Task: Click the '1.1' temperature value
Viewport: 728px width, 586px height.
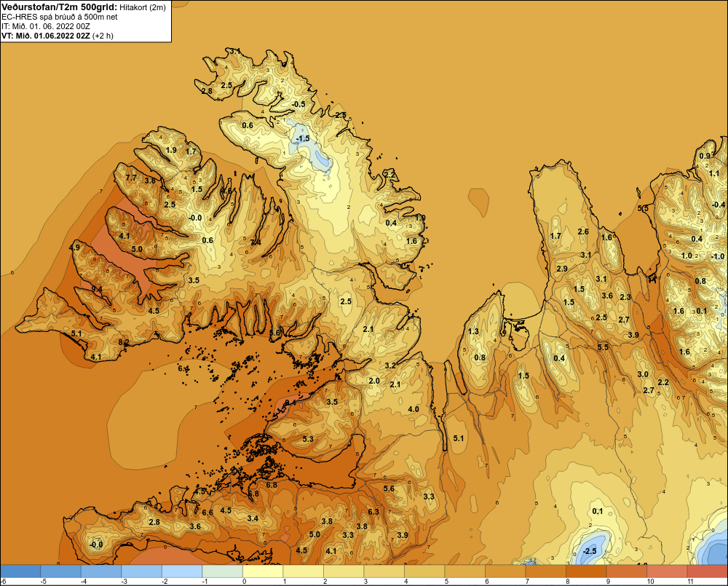Action: point(714,173)
